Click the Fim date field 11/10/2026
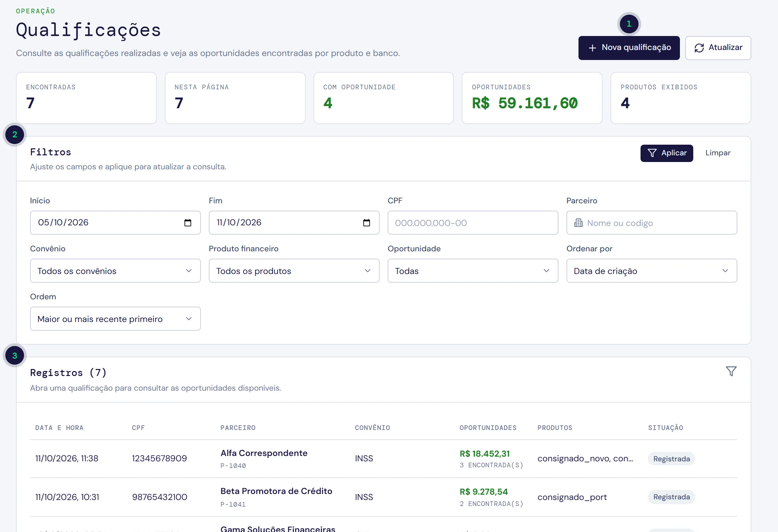This screenshot has height=532, width=778. (x=294, y=223)
